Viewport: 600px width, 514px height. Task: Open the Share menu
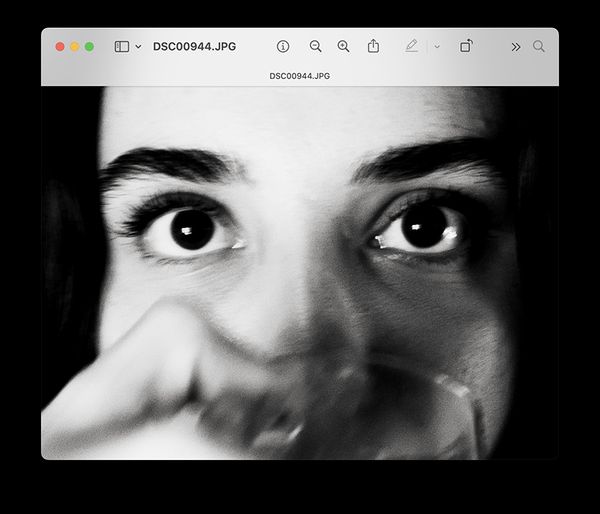pos(373,47)
